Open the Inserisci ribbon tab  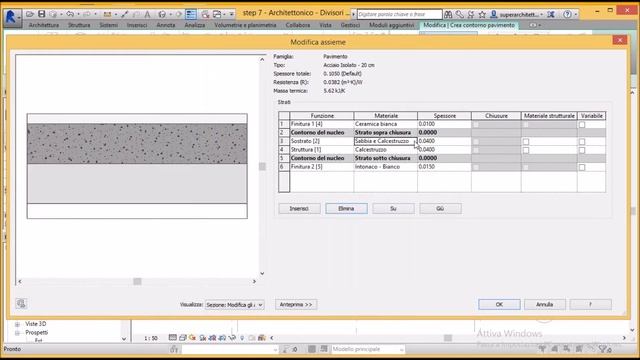click(x=137, y=25)
